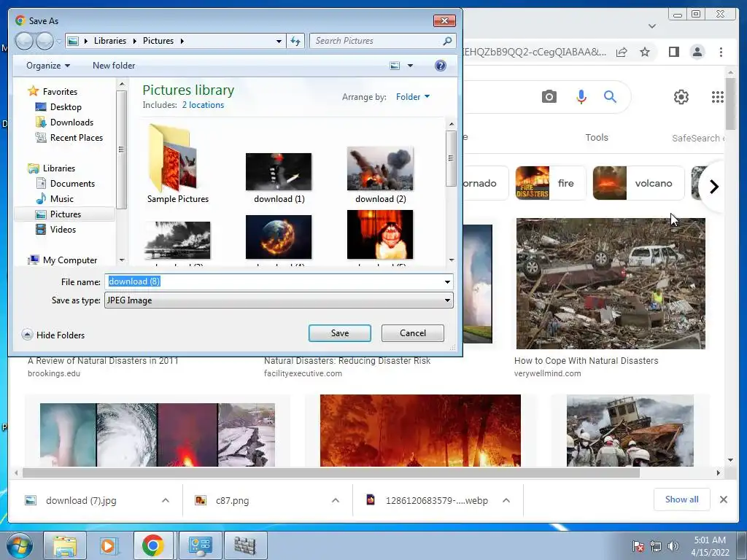Image resolution: width=747 pixels, height=560 pixels.
Task: Expand the File name history dropdown
Action: [x=447, y=282]
